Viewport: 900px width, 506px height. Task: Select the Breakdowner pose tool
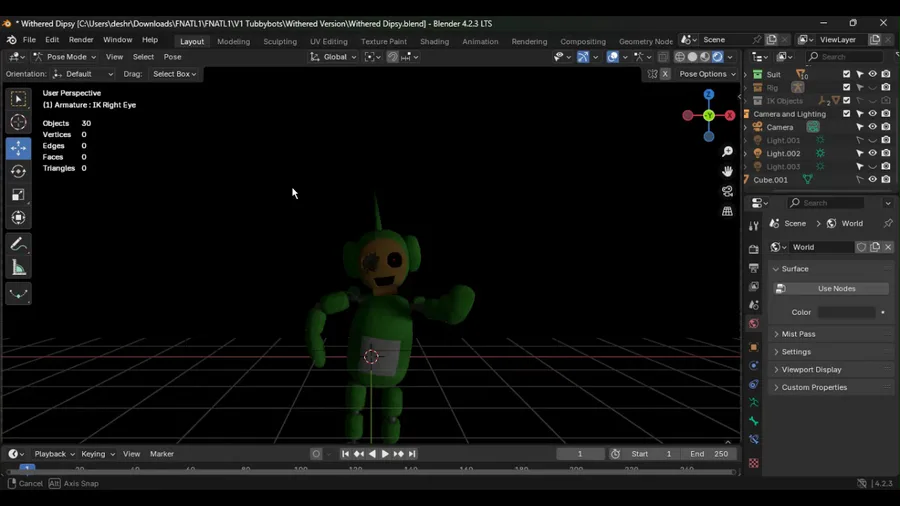pos(18,294)
